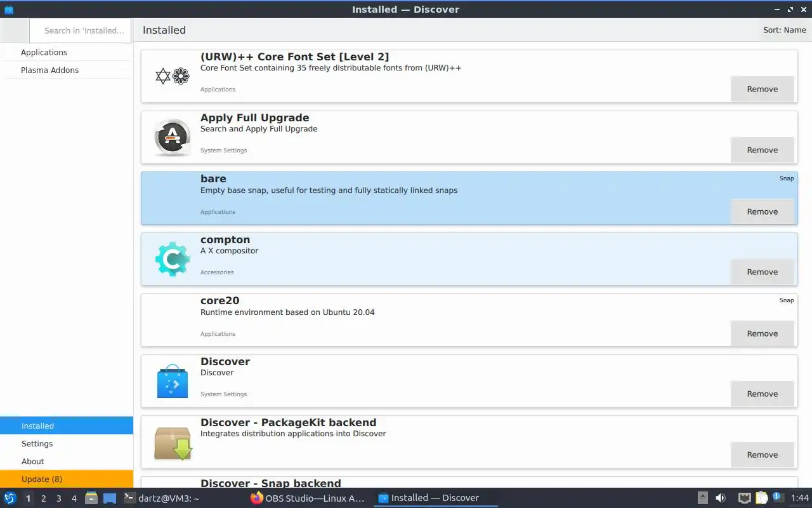Image resolution: width=812 pixels, height=508 pixels.
Task: Click 'Runtime environment based on Ubuntu 20.04' text
Action: (x=287, y=312)
